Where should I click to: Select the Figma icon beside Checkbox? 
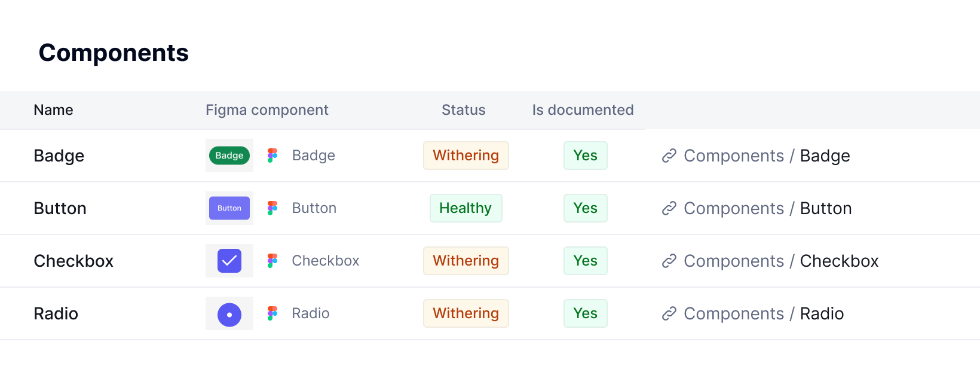[272, 261]
